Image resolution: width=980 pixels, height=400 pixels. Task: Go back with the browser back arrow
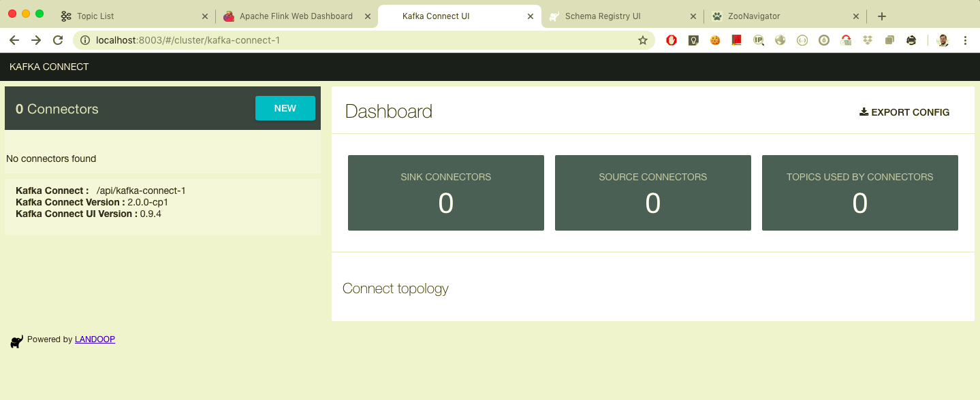pyautogui.click(x=14, y=40)
